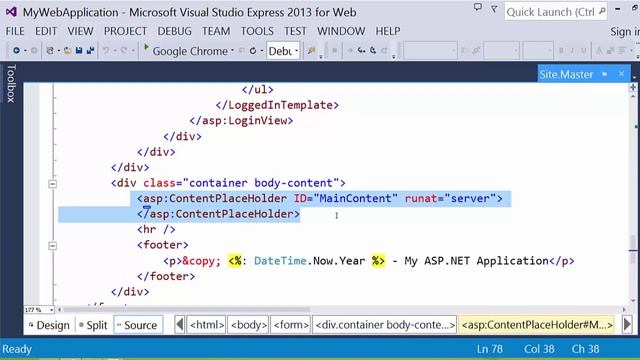Open the DEBUG menu

click(174, 31)
